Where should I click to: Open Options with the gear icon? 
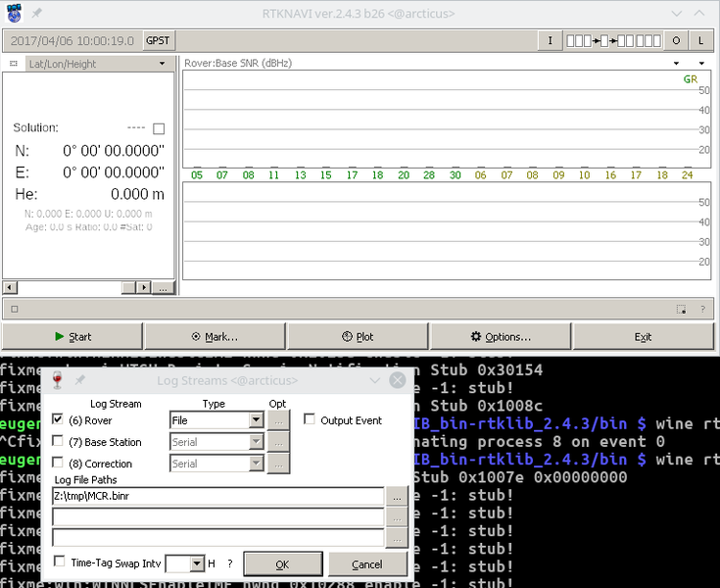pyautogui.click(x=501, y=336)
